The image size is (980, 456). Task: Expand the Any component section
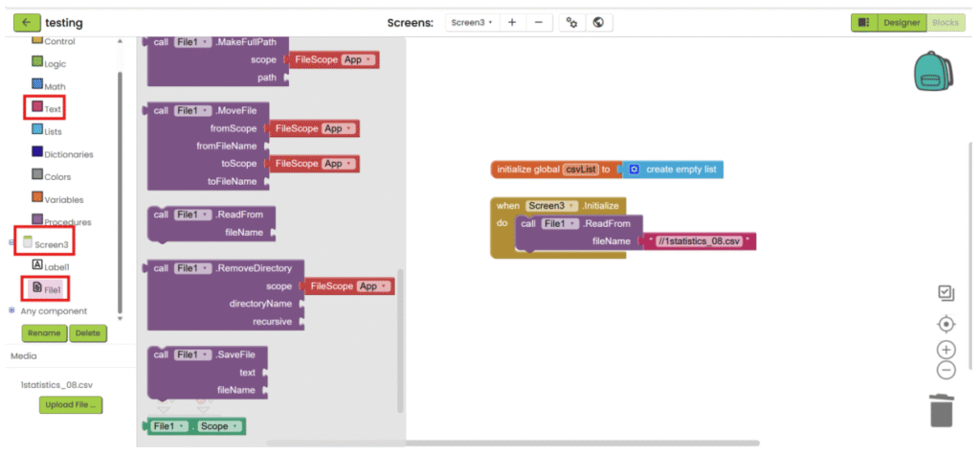[x=11, y=310]
